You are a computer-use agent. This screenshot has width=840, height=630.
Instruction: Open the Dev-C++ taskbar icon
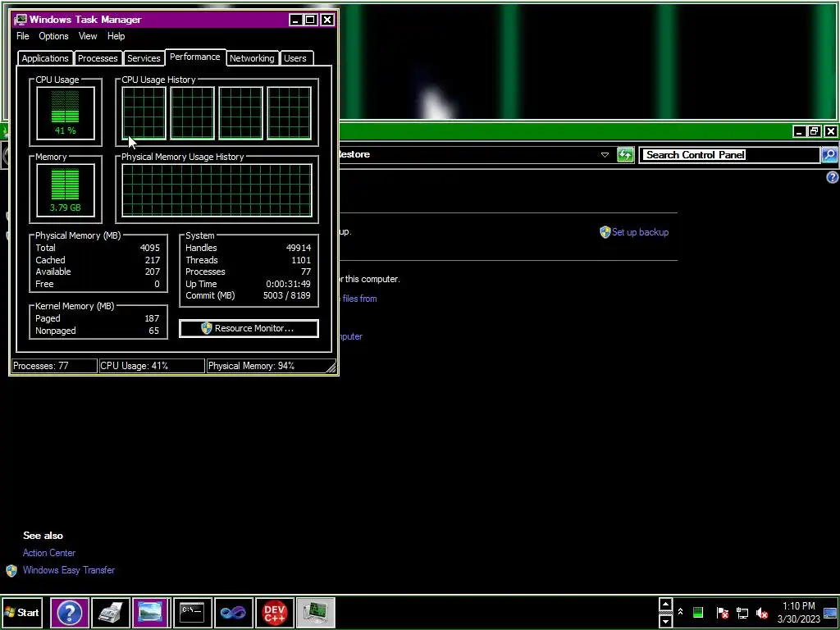click(x=274, y=612)
